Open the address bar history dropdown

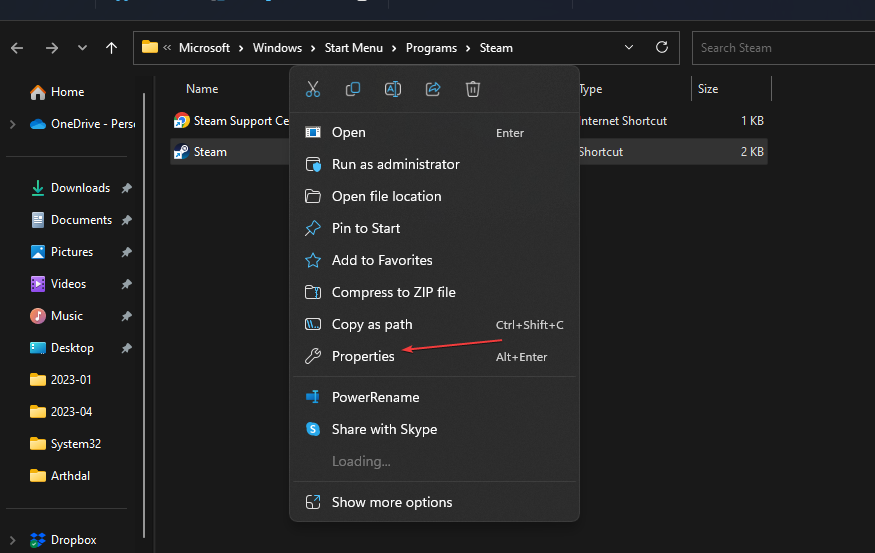628,48
